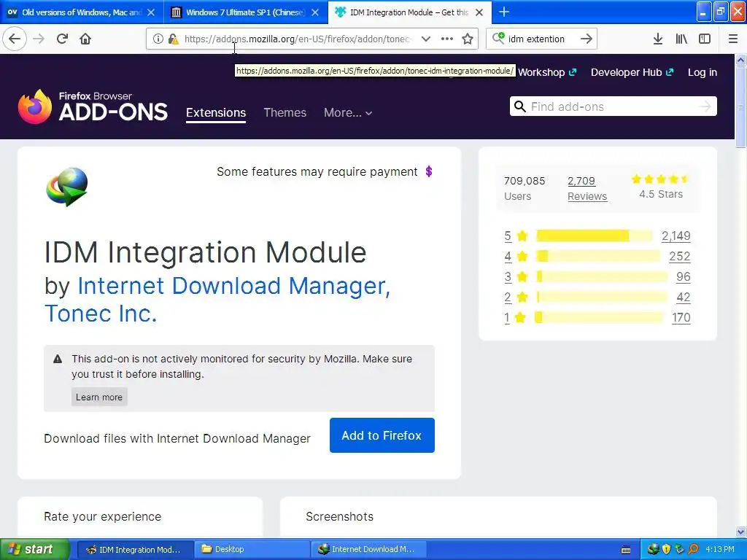Click the forward navigation arrow

[39, 39]
